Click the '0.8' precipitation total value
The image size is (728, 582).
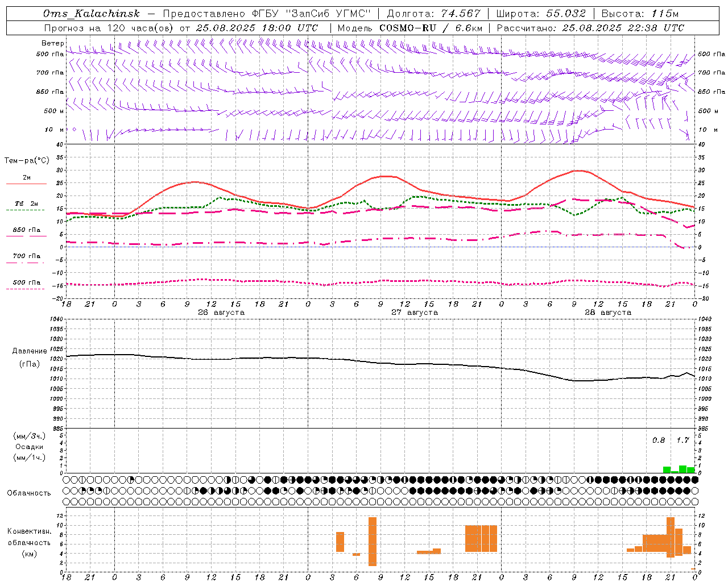point(659,440)
